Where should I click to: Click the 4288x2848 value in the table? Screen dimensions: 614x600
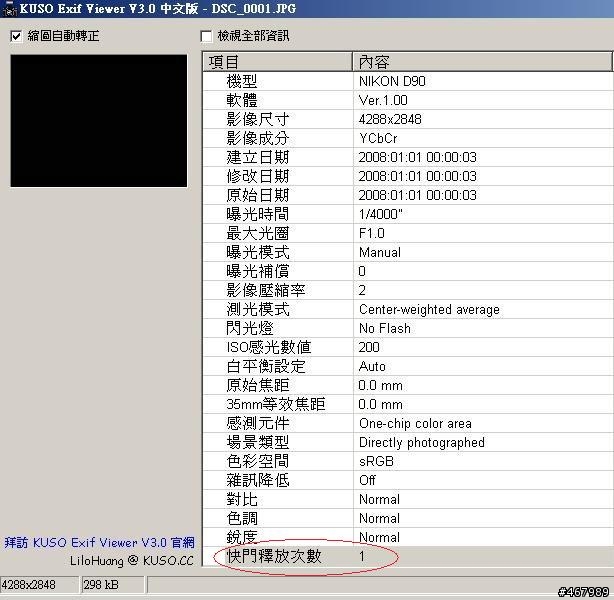point(390,119)
